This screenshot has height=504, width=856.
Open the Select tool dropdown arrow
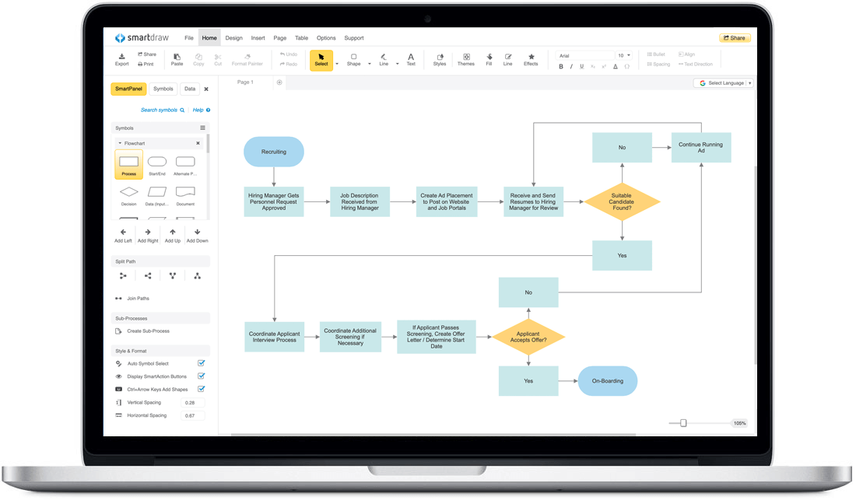[x=337, y=64]
